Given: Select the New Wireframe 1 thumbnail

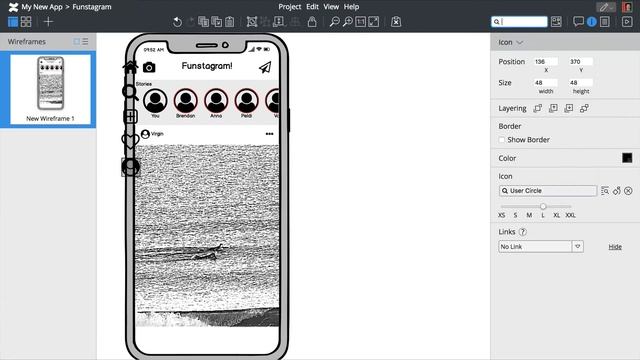Looking at the screenshot, I should click(x=50, y=89).
